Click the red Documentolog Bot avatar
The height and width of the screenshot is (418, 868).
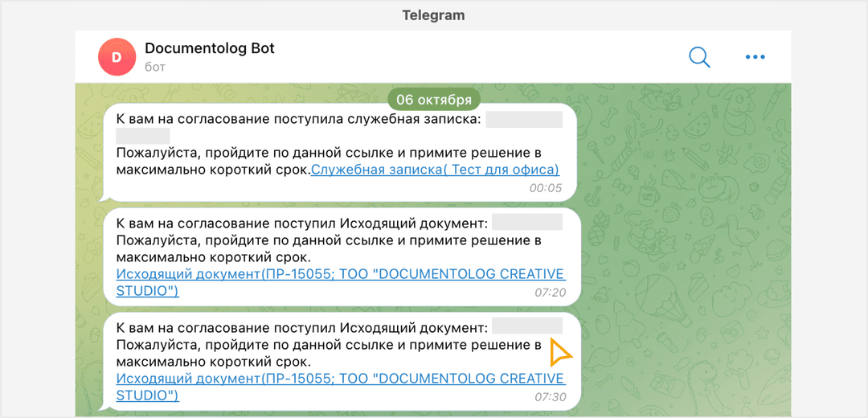[117, 57]
